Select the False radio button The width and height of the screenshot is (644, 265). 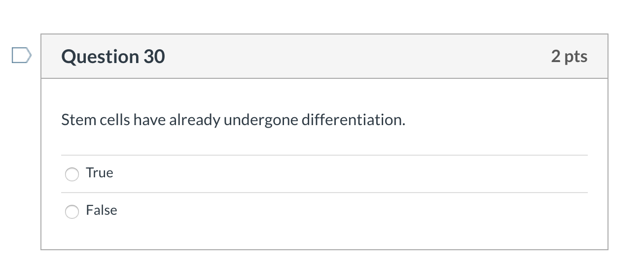[72, 211]
